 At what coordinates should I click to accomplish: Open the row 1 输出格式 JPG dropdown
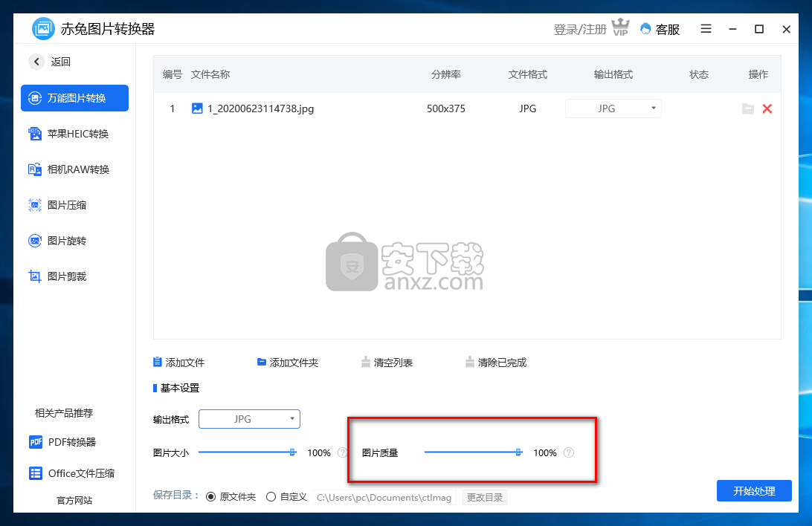click(613, 108)
